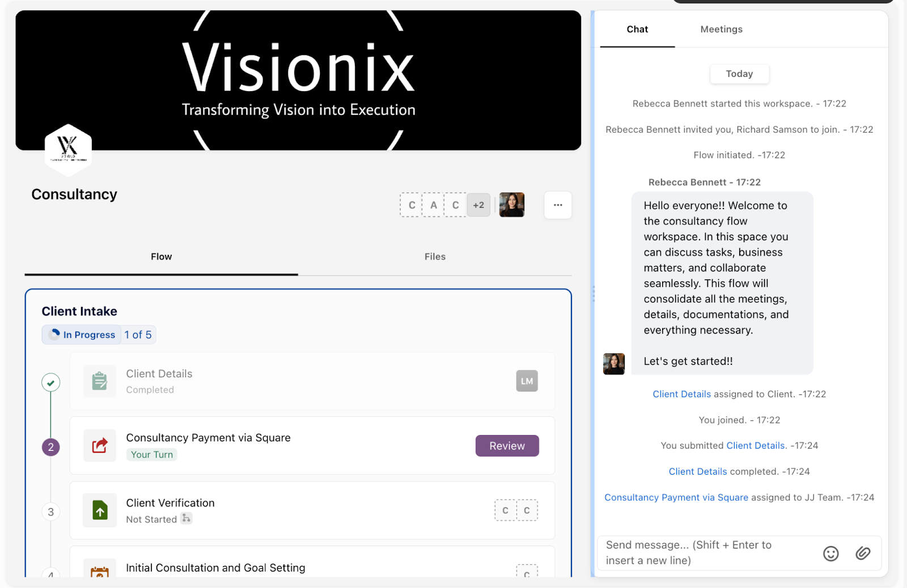Click Rebecca's avatar beside the chat message

pos(613,364)
